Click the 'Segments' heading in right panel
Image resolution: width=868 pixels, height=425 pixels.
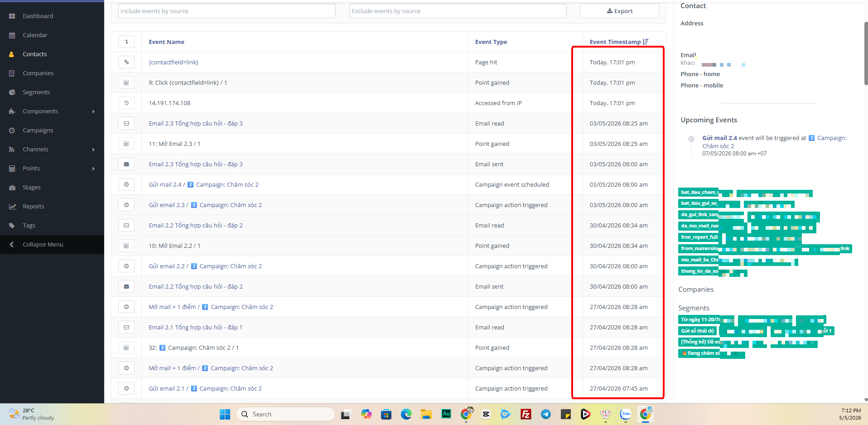694,308
